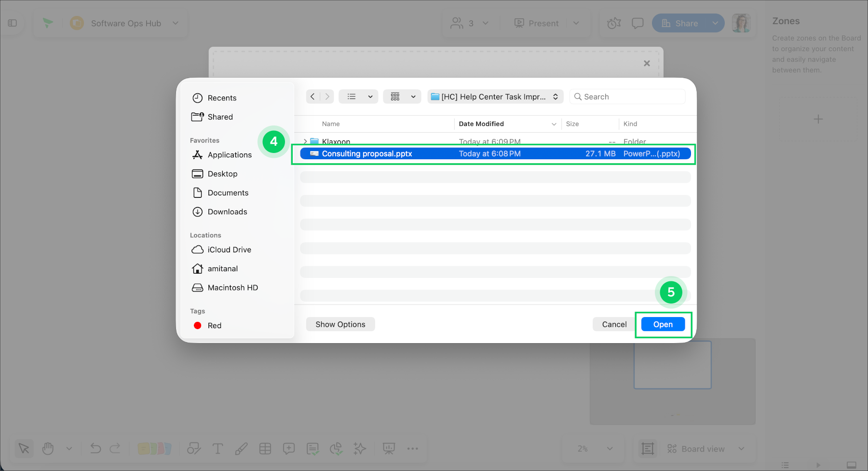This screenshot has width=868, height=471.
Task: Open the AI sparkle tool
Action: click(x=360, y=449)
